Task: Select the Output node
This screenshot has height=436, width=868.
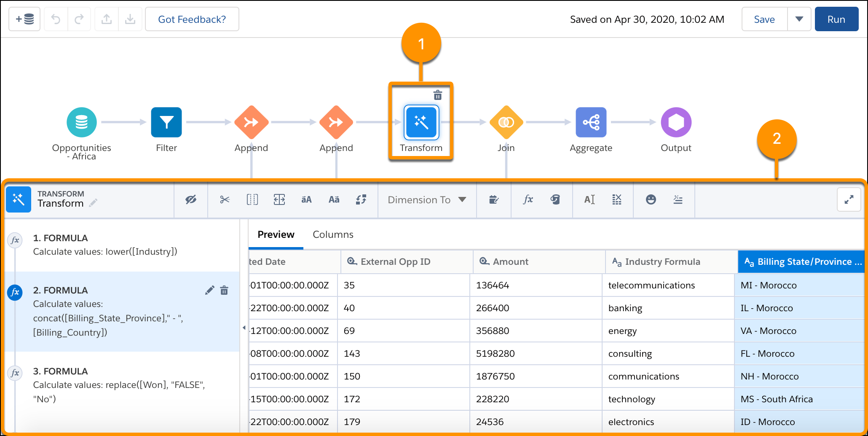Action: click(676, 122)
